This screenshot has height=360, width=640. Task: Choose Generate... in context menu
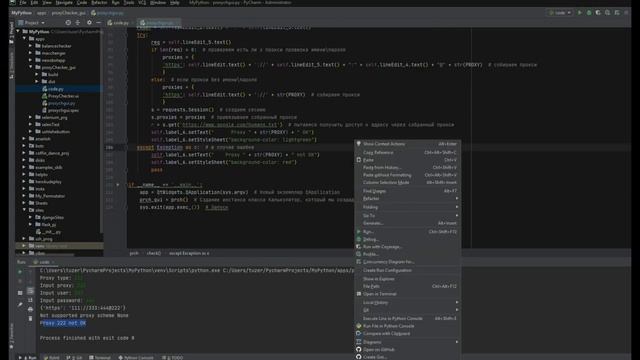[x=407, y=223]
